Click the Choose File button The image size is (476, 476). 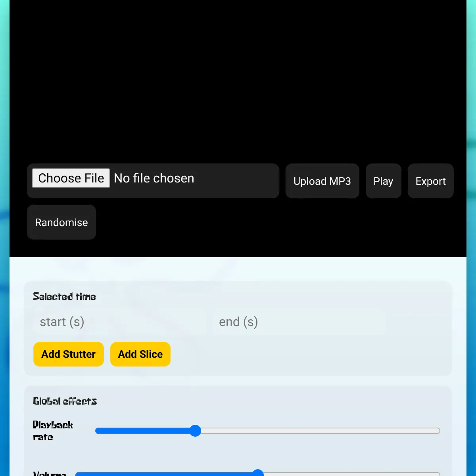tap(71, 178)
